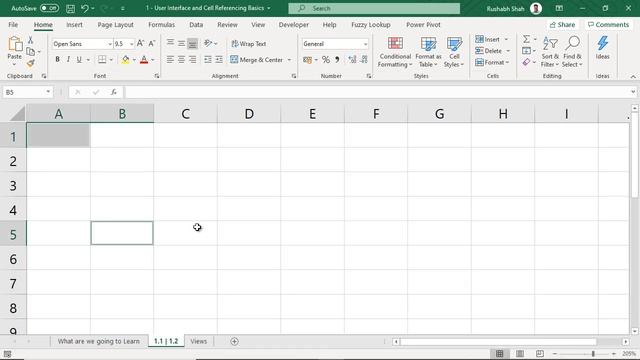This screenshot has width=640, height=360.
Task: Click the Increase Indent icon
Action: pos(219,60)
